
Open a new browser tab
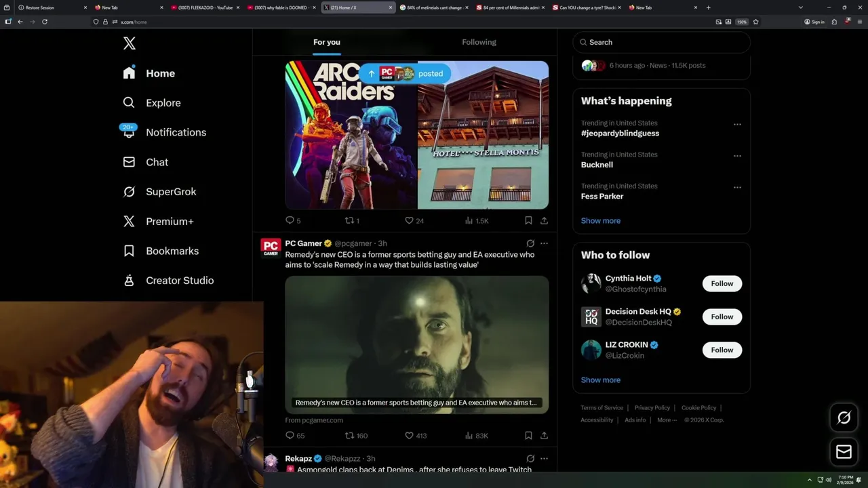708,7
